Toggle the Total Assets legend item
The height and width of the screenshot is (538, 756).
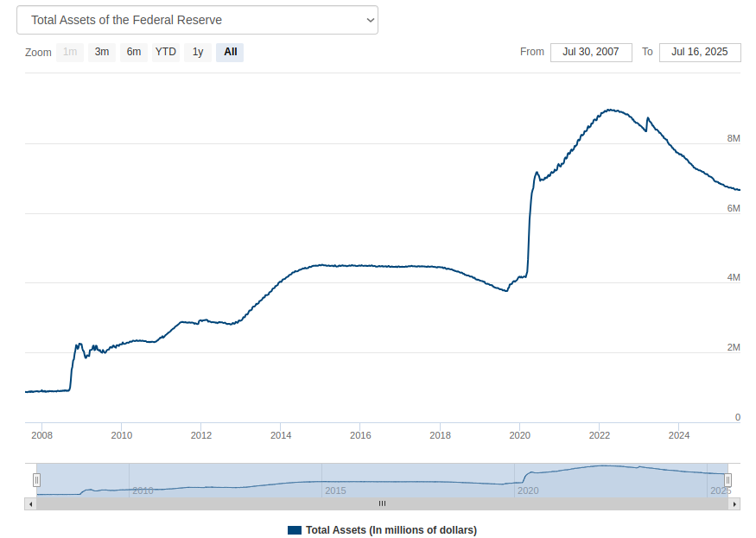point(382,530)
